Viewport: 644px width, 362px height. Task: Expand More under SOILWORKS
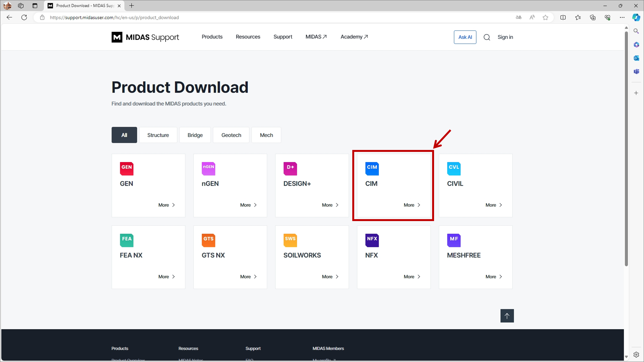(x=330, y=277)
